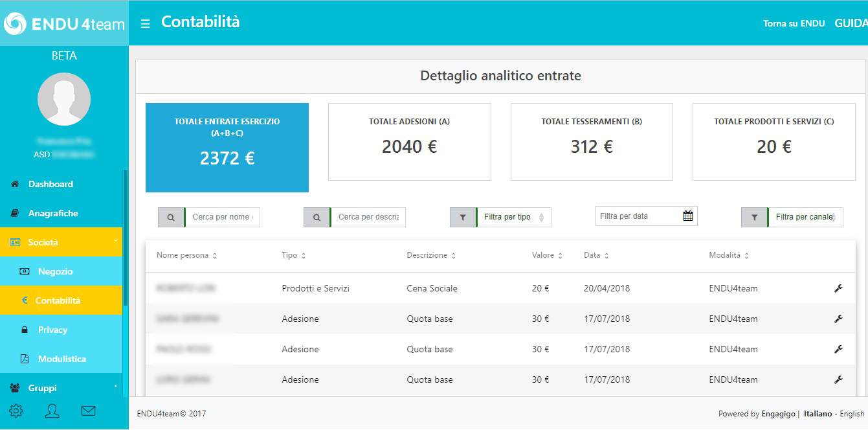The height and width of the screenshot is (430, 868).
Task: Sort the table by Nome persona column
Action: pos(186,255)
